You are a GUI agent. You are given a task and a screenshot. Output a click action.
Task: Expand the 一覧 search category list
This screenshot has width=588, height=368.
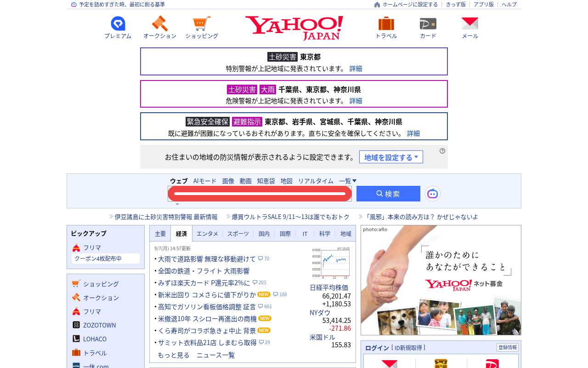tap(348, 181)
